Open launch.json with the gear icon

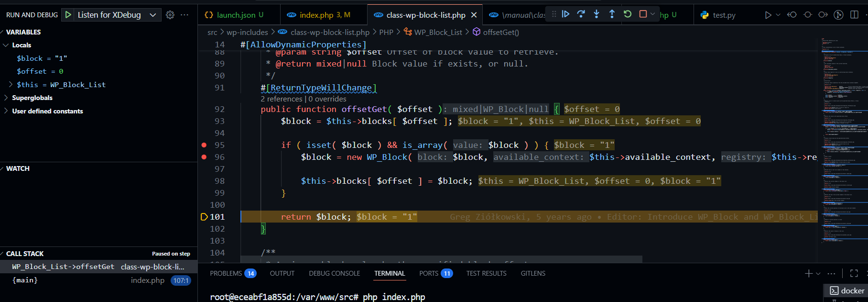tap(170, 15)
